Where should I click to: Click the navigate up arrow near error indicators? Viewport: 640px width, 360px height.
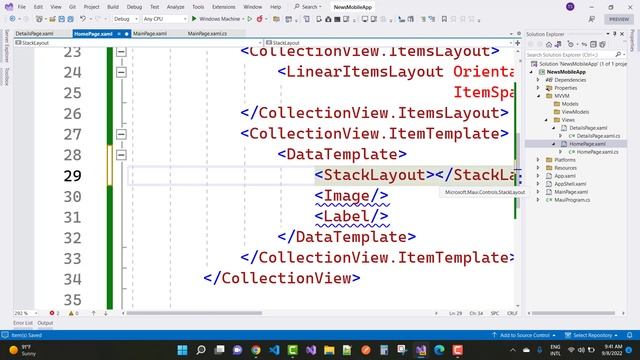tap(93, 313)
